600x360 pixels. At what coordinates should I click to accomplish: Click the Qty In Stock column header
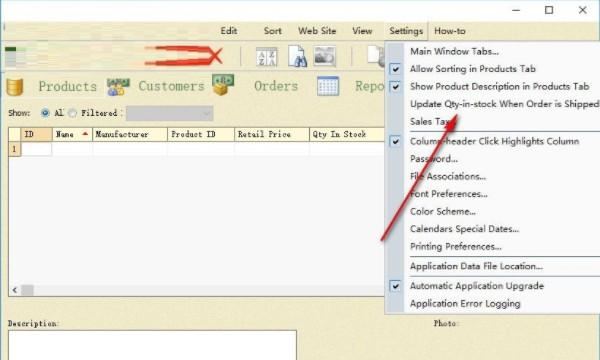pyautogui.click(x=347, y=134)
